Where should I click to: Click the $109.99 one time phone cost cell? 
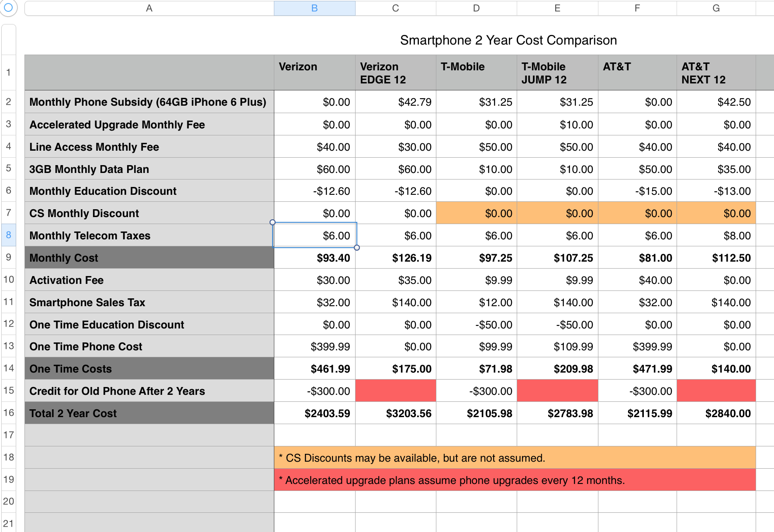point(557,346)
